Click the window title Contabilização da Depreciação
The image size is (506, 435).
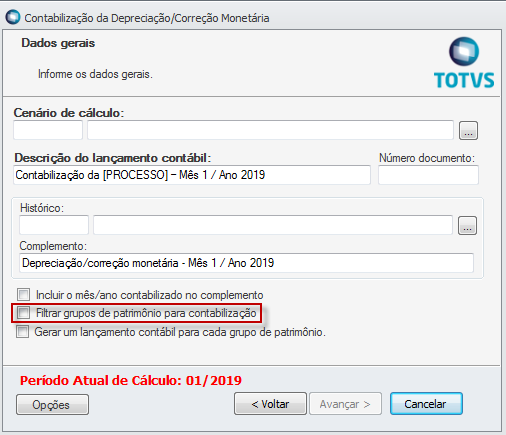pos(147,18)
